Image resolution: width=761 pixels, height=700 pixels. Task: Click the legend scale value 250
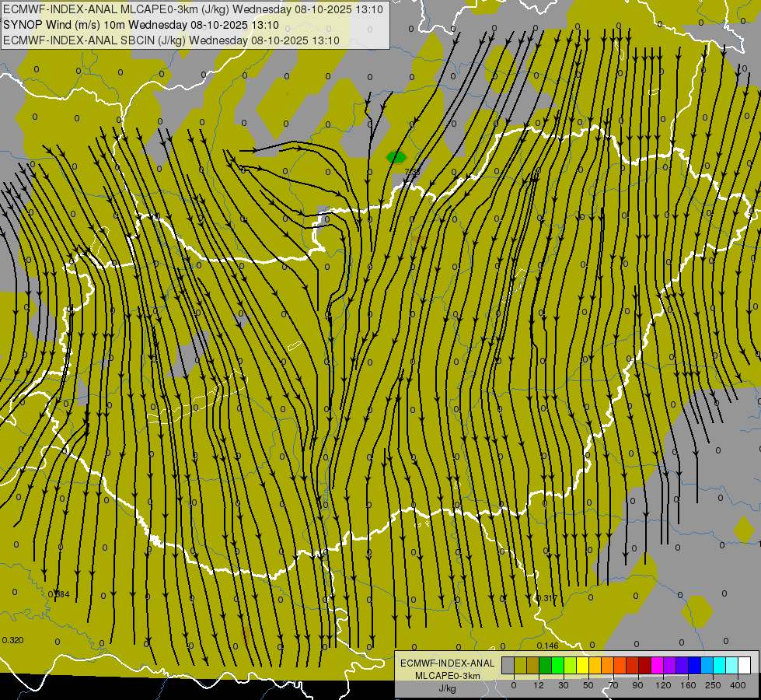713,685
